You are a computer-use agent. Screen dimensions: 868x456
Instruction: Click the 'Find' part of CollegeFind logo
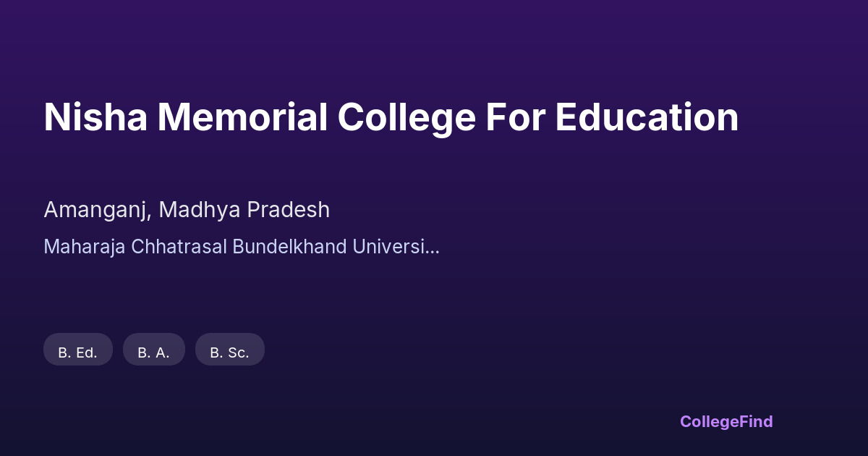click(757, 421)
